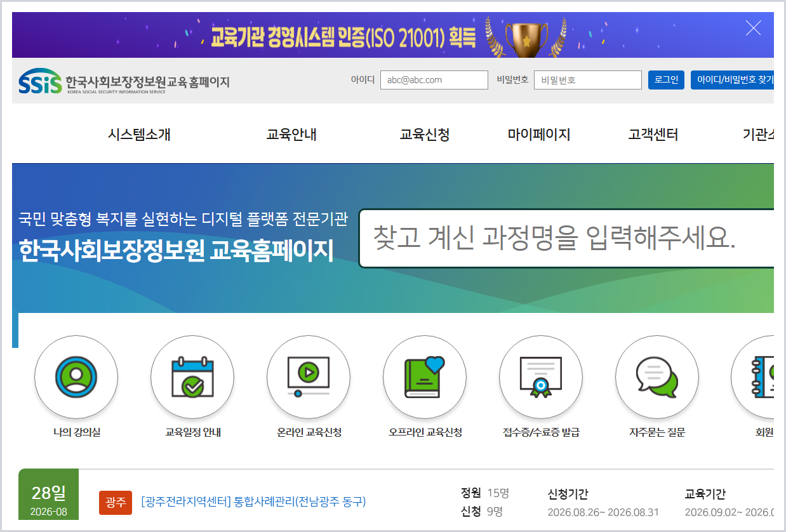Click the 신청기간 2026.08.26~ 2026.08.31 text
Image resolution: width=786 pixels, height=532 pixels.
[x=603, y=503]
